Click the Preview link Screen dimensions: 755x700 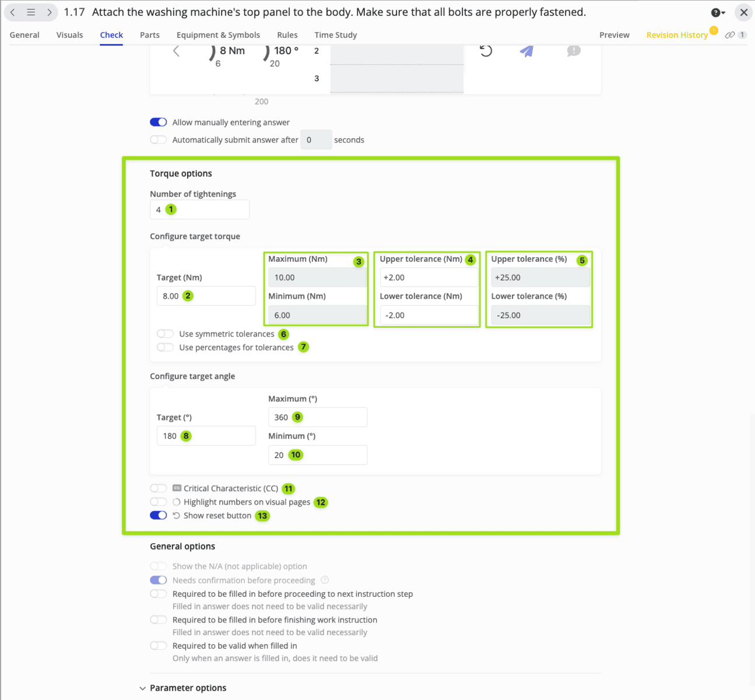(614, 35)
